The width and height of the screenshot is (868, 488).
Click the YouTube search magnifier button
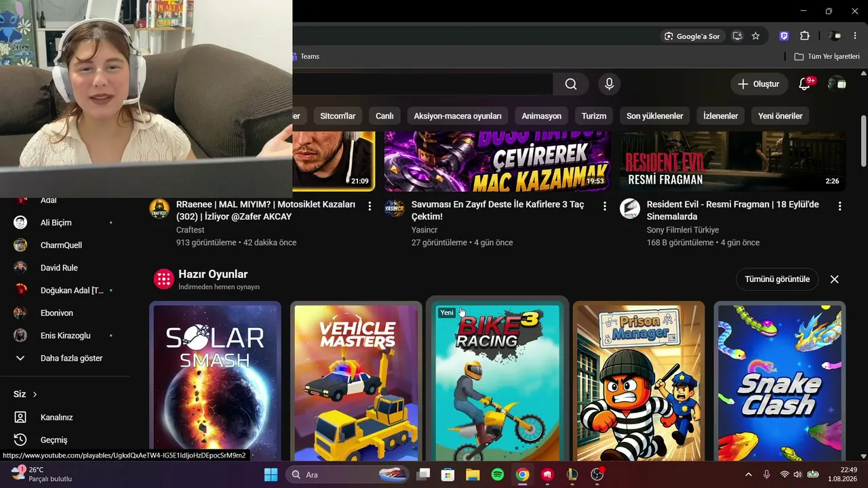[571, 84]
